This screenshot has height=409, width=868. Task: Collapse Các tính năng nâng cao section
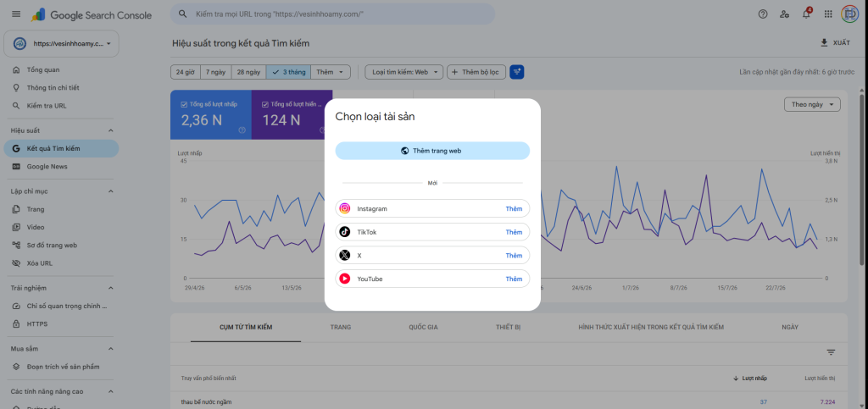tap(110, 391)
